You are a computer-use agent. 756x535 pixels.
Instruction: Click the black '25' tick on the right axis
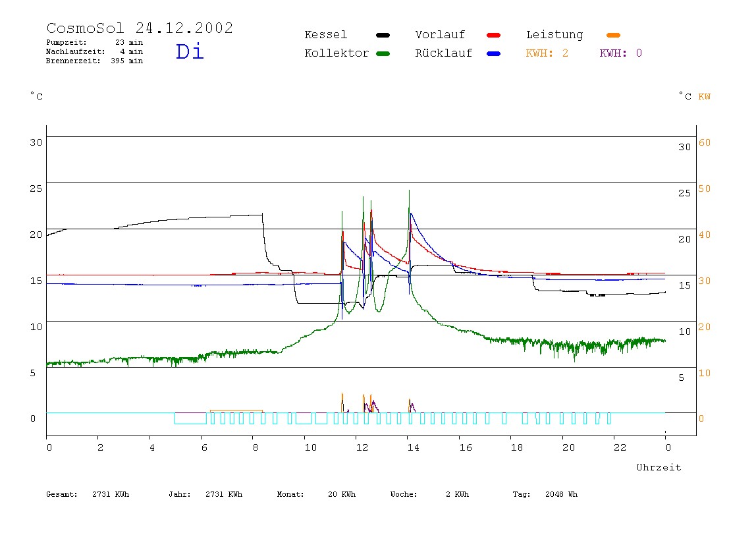[x=685, y=194]
